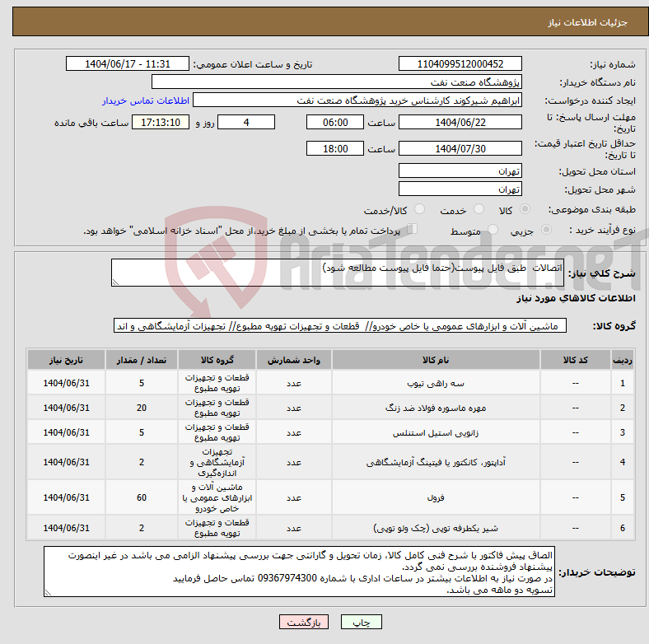Click the general description text area
This screenshot has height=644, width=649.
[338, 273]
